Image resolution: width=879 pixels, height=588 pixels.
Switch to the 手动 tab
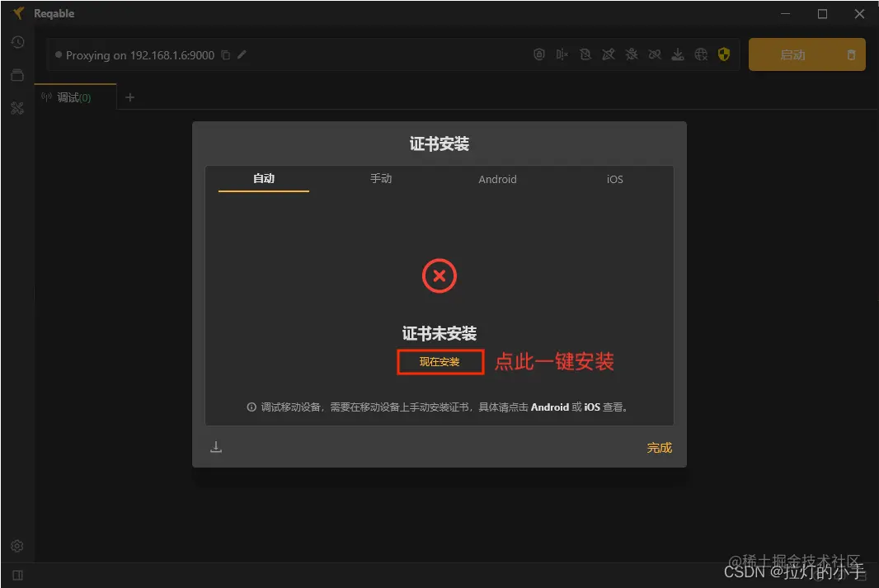pyautogui.click(x=381, y=179)
